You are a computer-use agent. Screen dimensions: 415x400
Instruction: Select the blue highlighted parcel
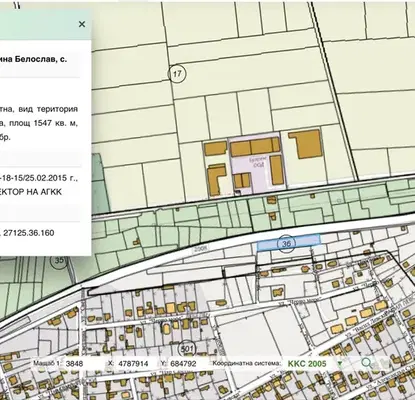(288, 243)
